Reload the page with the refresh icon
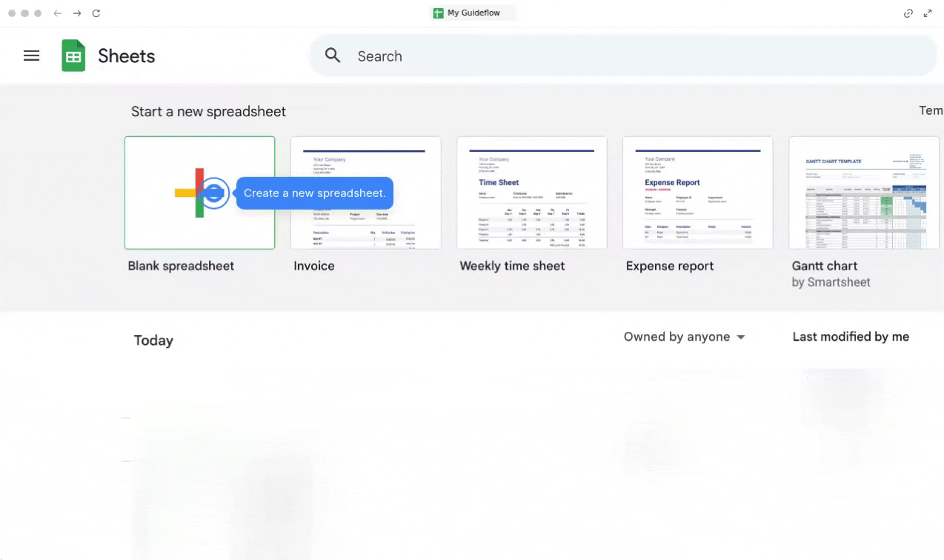The image size is (944, 560). coord(96,13)
